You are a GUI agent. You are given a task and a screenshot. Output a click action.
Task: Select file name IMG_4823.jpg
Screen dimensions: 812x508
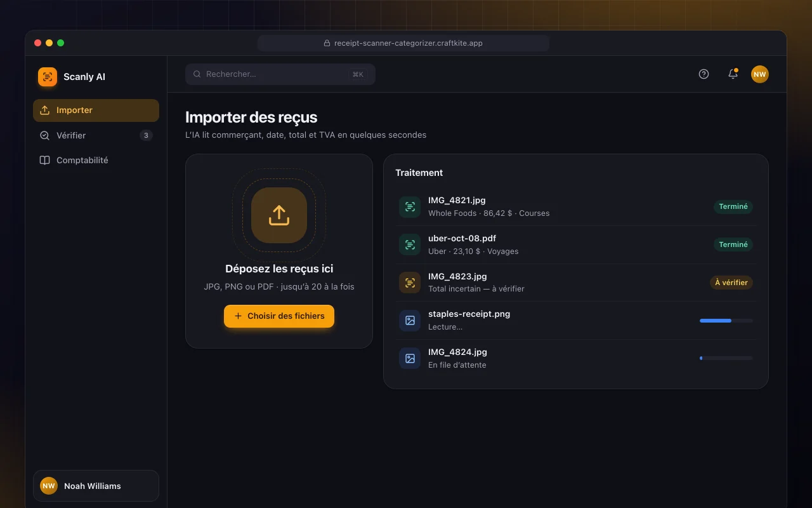tap(457, 276)
